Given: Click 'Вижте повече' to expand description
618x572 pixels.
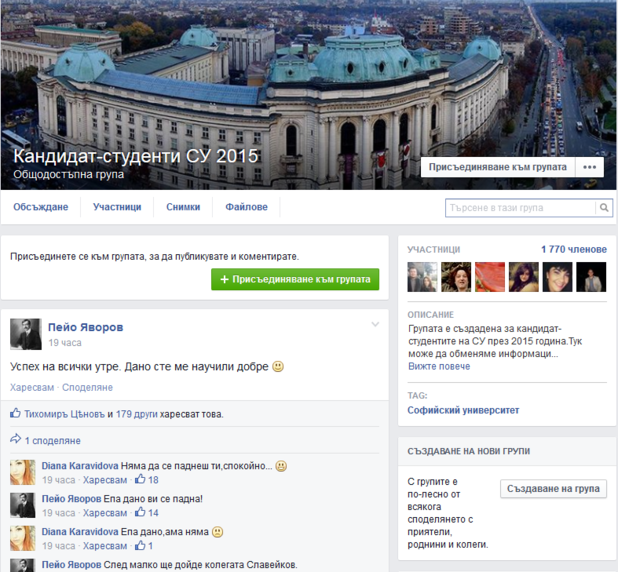Looking at the screenshot, I should tap(439, 366).
